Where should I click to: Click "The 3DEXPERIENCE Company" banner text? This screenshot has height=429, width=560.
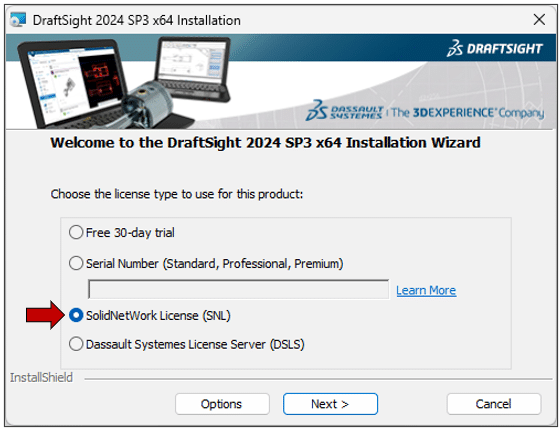[468, 113]
